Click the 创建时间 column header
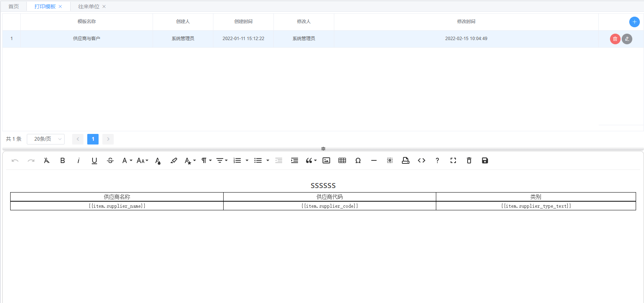Viewport: 644px width, 303px height. point(243,22)
